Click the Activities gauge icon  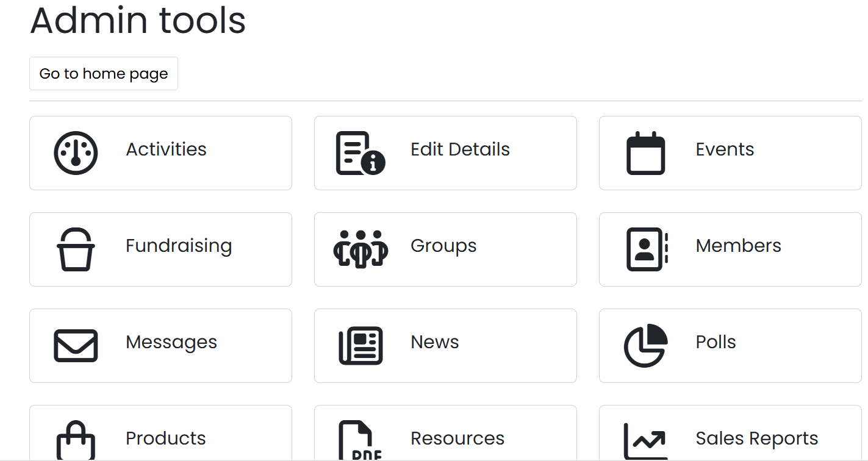click(x=76, y=153)
